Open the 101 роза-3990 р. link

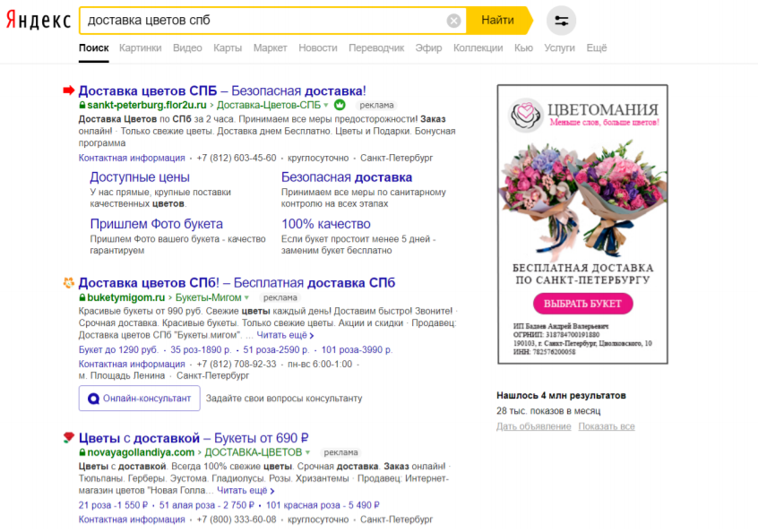pos(357,349)
